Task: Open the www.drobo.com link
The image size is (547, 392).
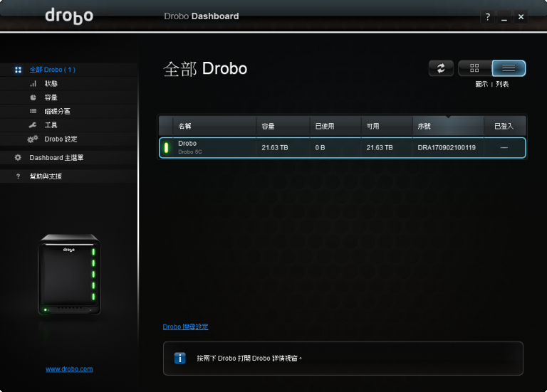Action: click(69, 369)
